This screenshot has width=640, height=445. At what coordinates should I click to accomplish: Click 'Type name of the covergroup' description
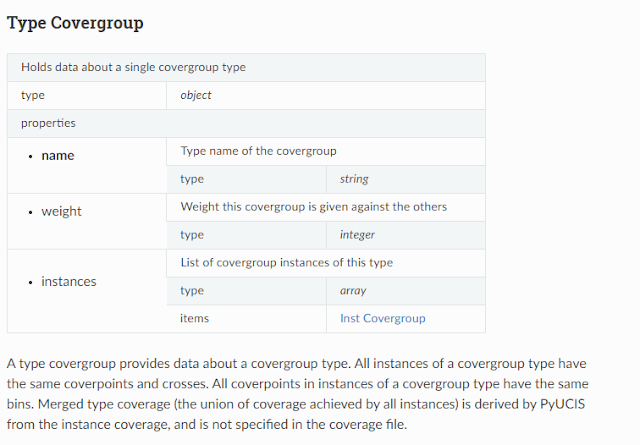258,151
